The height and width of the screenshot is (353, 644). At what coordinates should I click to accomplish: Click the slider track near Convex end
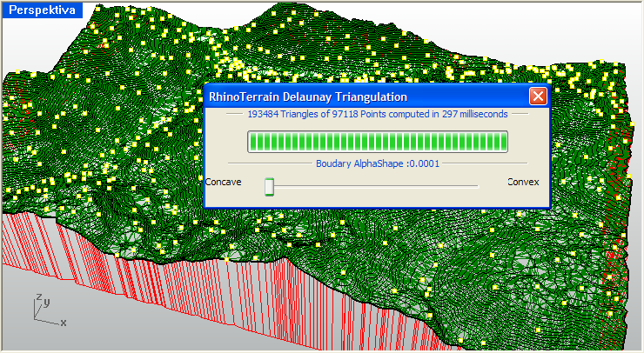(466, 185)
